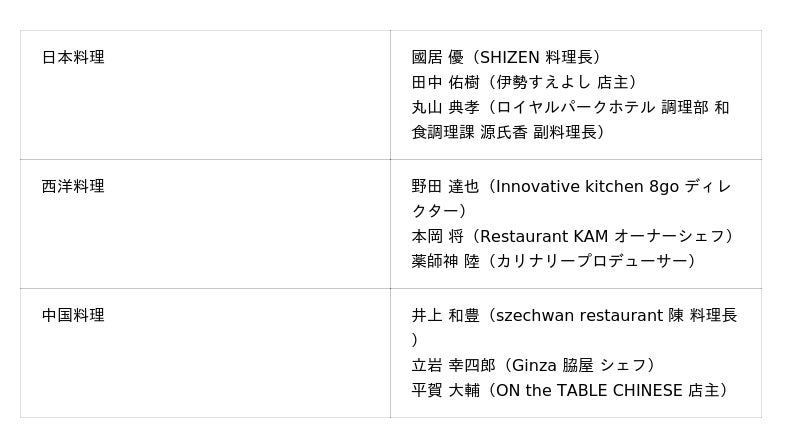Select the 西洋料理 category label
This screenshot has width=800, height=448.
73,187
